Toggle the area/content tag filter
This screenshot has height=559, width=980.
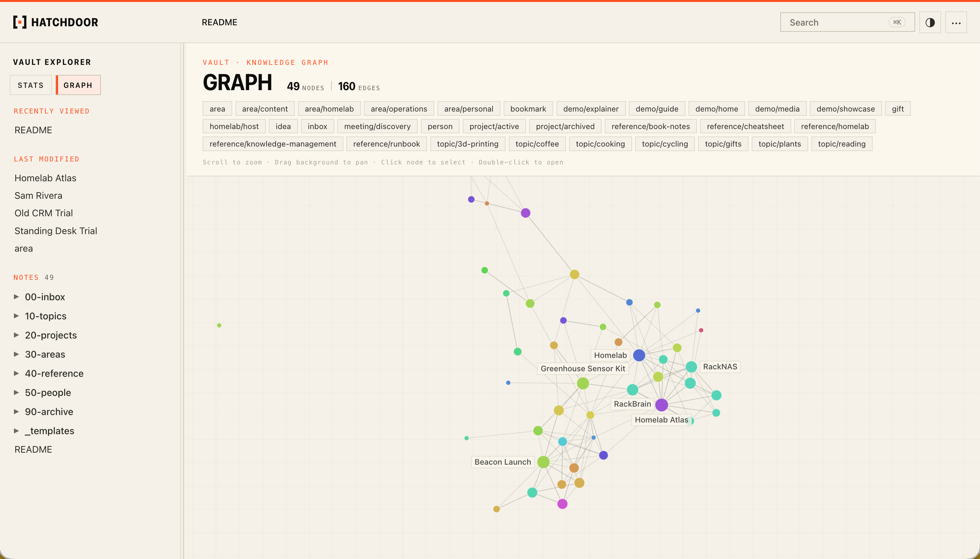click(265, 109)
